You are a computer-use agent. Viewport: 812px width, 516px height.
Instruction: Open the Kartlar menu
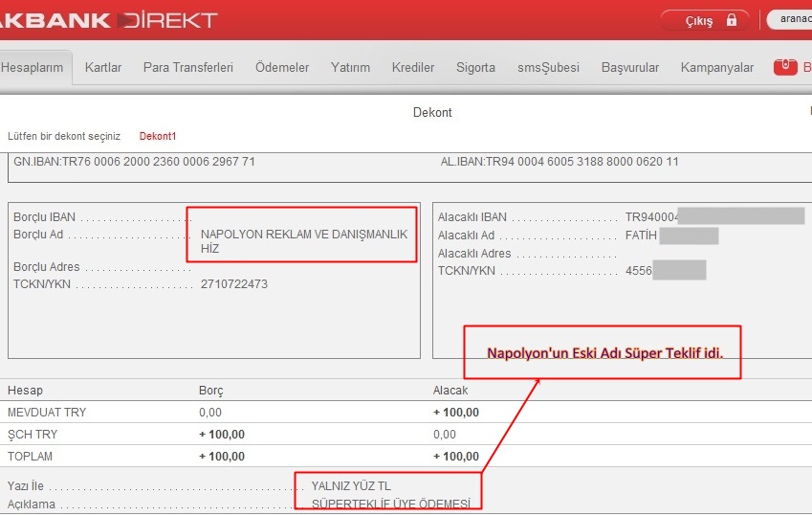tap(103, 67)
